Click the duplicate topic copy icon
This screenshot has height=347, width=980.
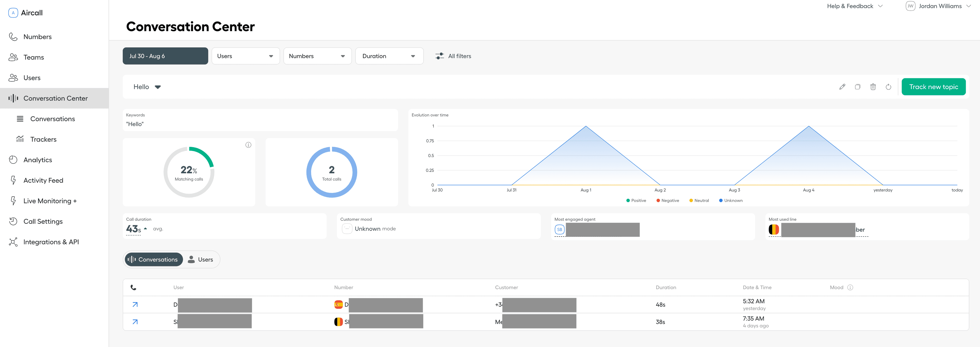pos(857,87)
